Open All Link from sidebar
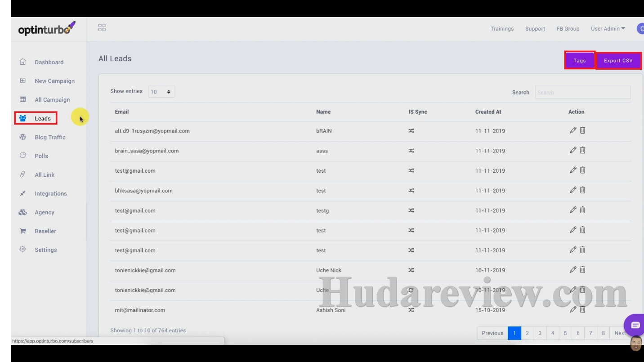 (45, 174)
